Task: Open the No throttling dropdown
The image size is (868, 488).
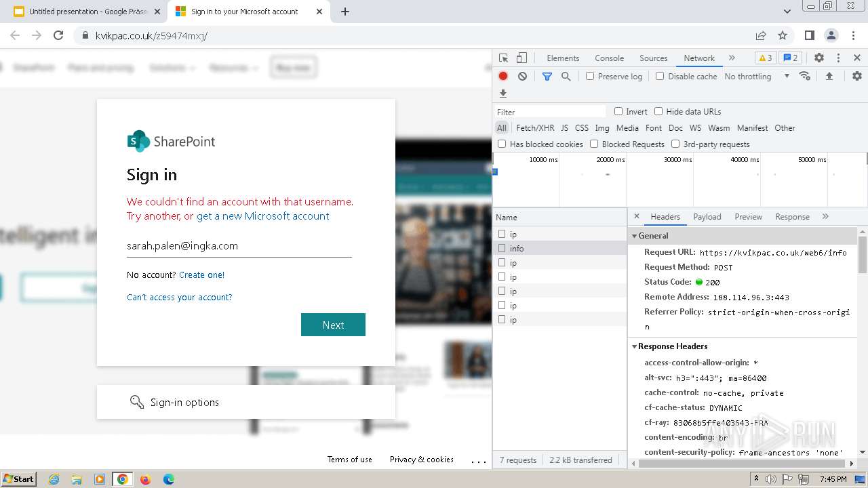Action: tap(757, 77)
